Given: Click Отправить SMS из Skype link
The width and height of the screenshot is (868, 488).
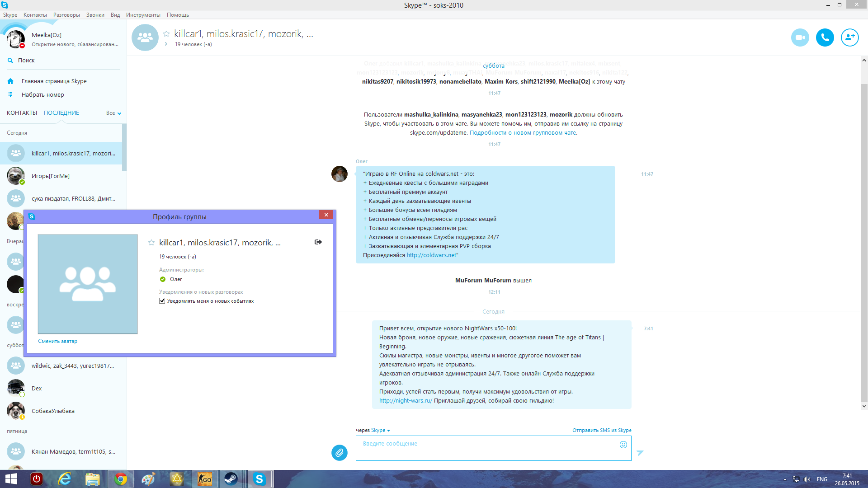Looking at the screenshot, I should [x=602, y=430].
